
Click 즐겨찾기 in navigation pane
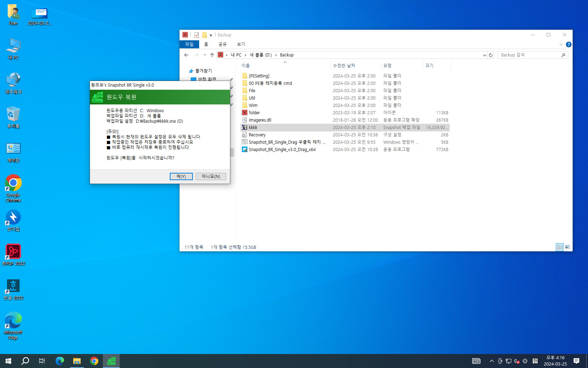(x=203, y=71)
